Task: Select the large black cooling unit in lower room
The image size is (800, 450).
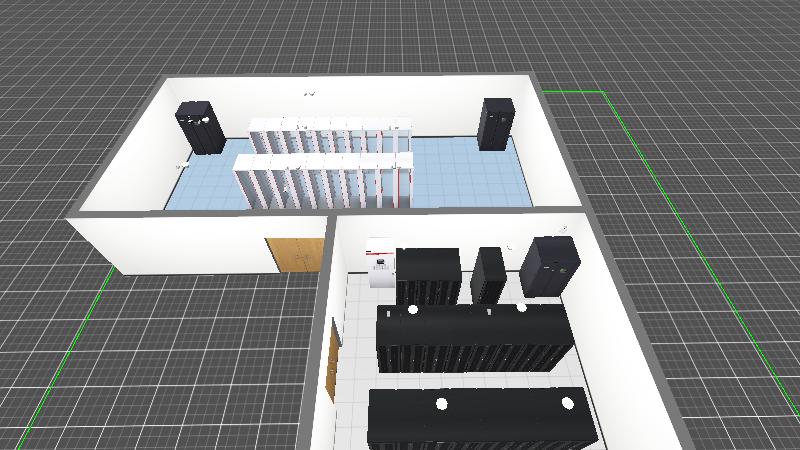Action: pos(549,266)
